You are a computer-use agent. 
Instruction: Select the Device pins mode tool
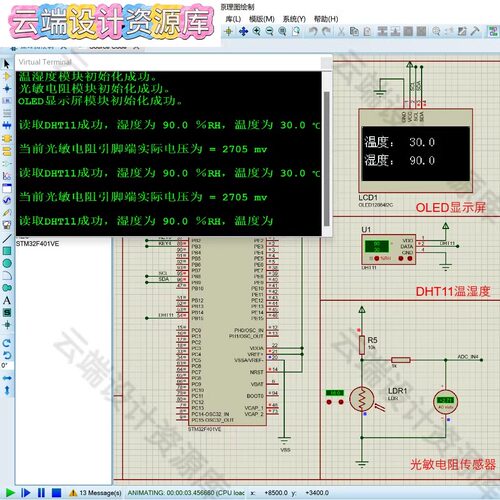pyautogui.click(x=7, y=163)
